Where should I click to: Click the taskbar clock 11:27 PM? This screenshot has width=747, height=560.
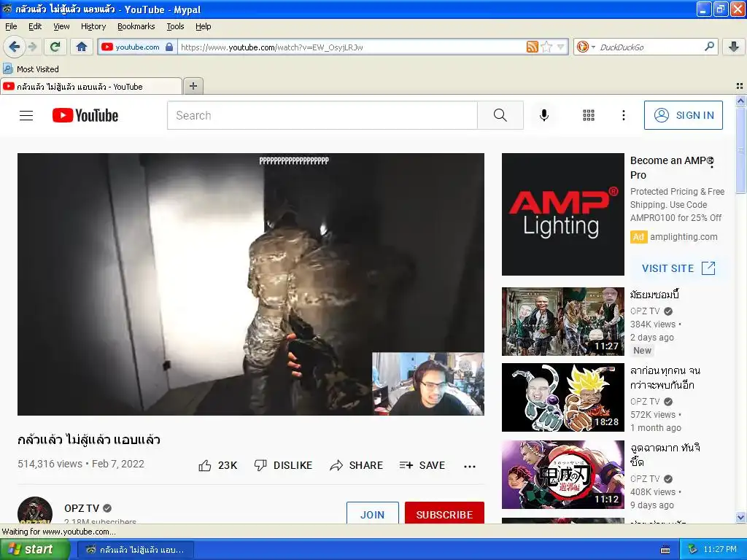tap(720, 549)
